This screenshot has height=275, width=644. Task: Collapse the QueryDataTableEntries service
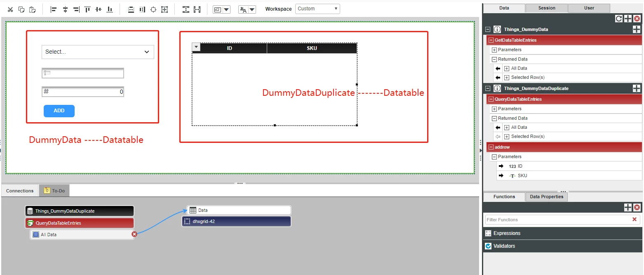click(491, 100)
